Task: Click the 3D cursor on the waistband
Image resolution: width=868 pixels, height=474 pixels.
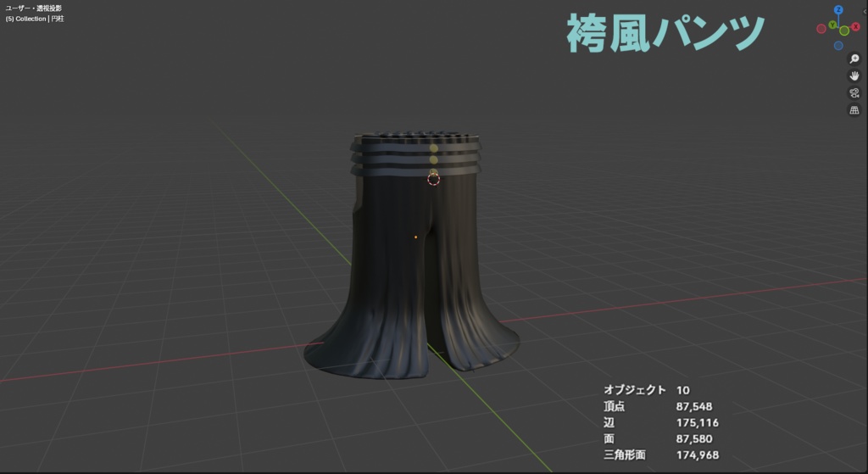Action: coord(433,179)
